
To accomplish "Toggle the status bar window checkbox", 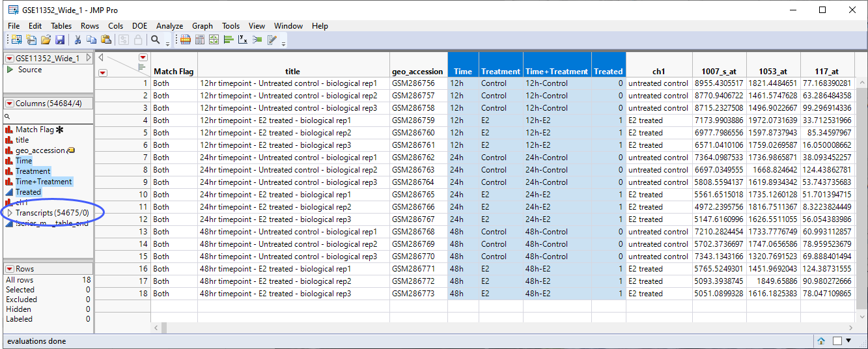I will click(x=837, y=341).
